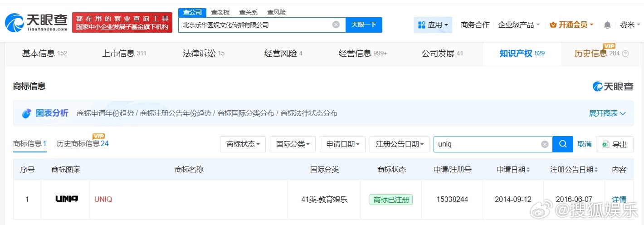Screen dimensions: 644x225
Task: Open the 历史信息 VIP tab
Action: pyautogui.click(x=597, y=54)
